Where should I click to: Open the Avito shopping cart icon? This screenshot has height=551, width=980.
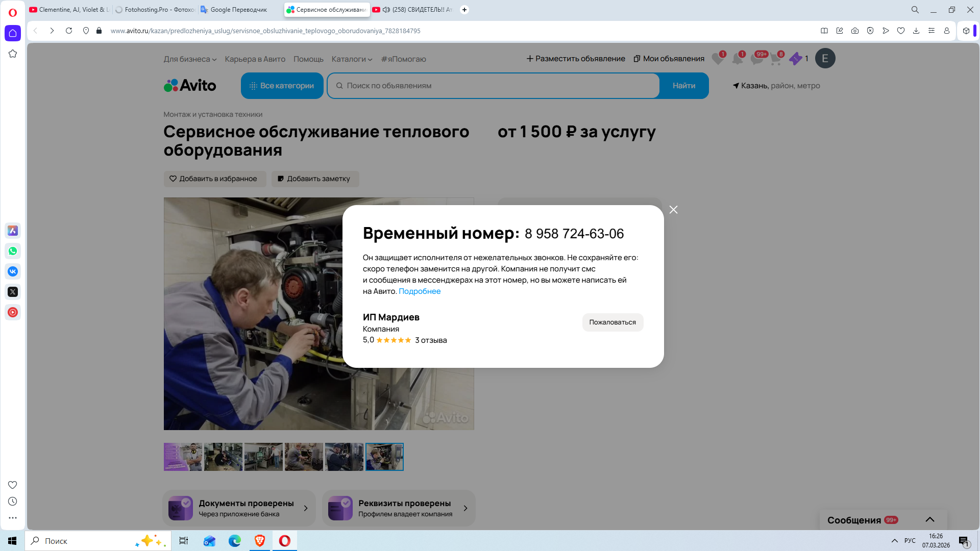click(x=775, y=59)
